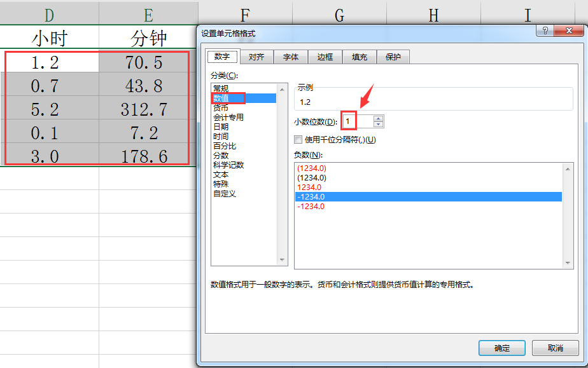This screenshot has height=368, width=588.
Task: Click cell with value 312.7
Action: click(148, 108)
